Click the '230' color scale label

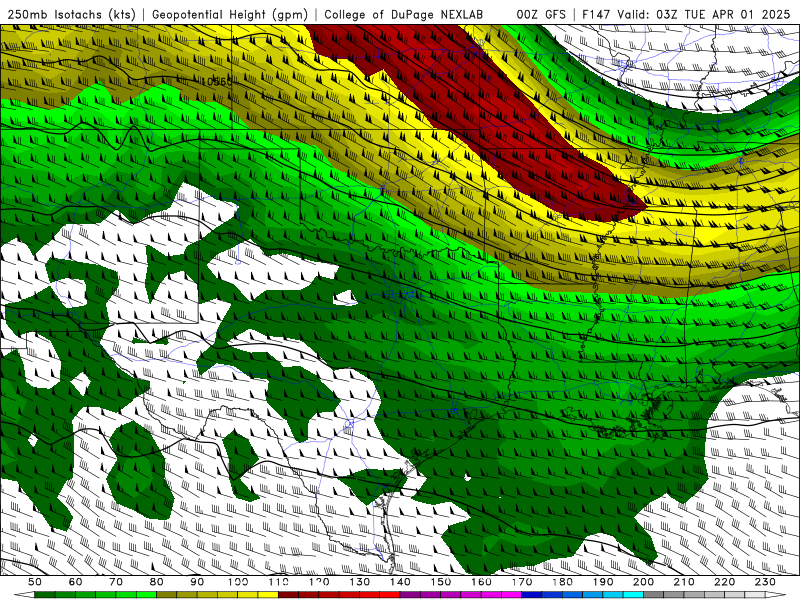765,582
